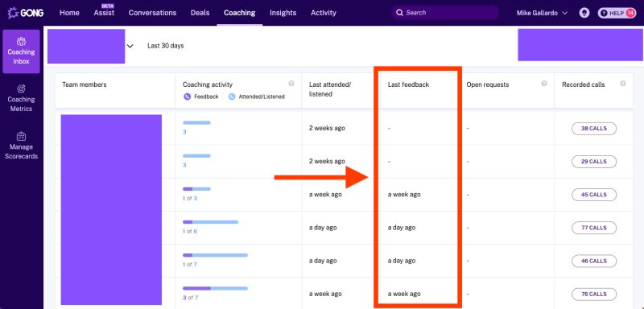
Task: Click the '1 of 3' activity count link
Action: [x=190, y=198]
